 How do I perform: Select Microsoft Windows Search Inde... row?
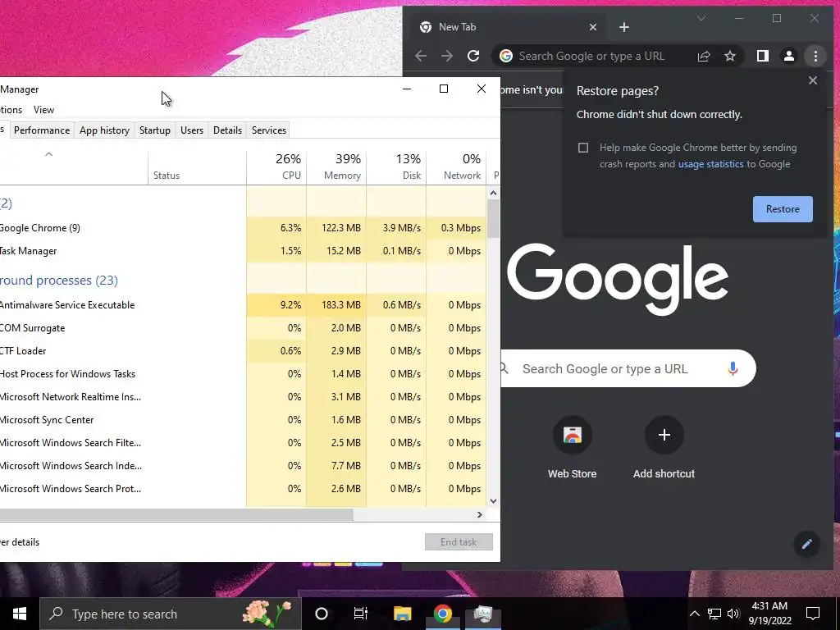pyautogui.click(x=243, y=466)
